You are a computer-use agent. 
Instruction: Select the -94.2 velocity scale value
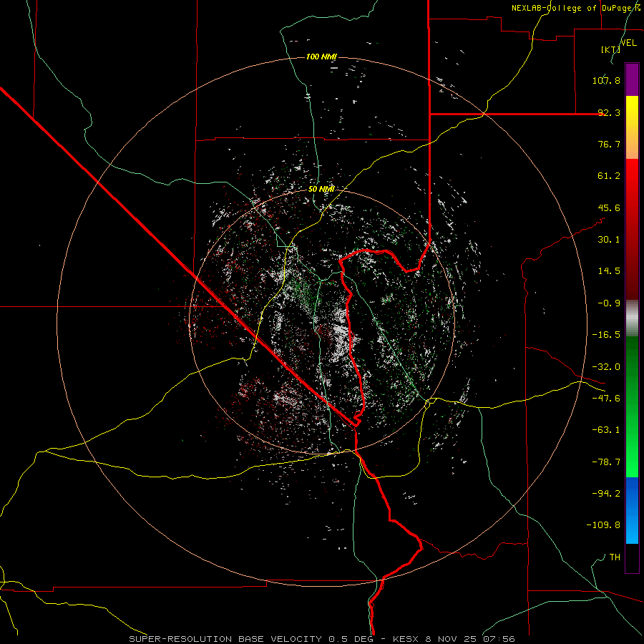(x=606, y=494)
